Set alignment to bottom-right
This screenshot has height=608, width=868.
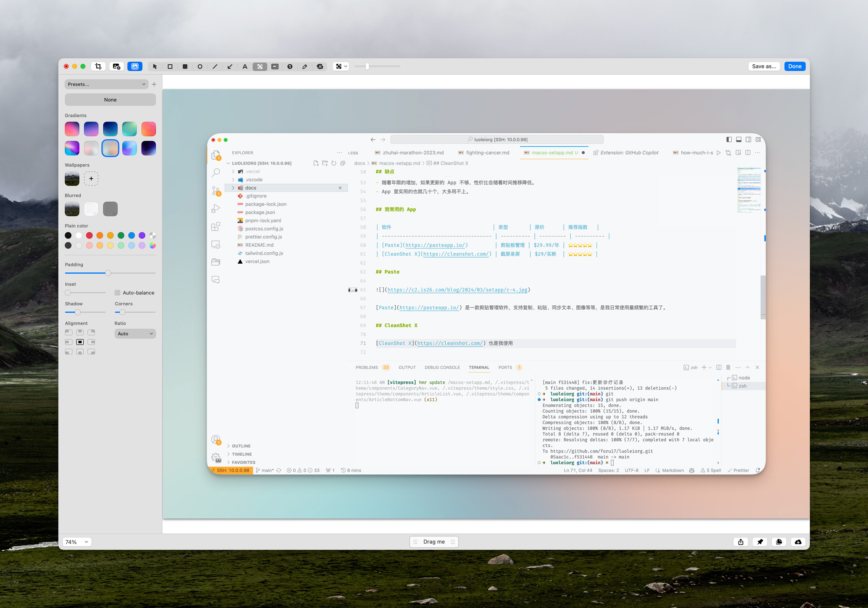click(x=91, y=352)
